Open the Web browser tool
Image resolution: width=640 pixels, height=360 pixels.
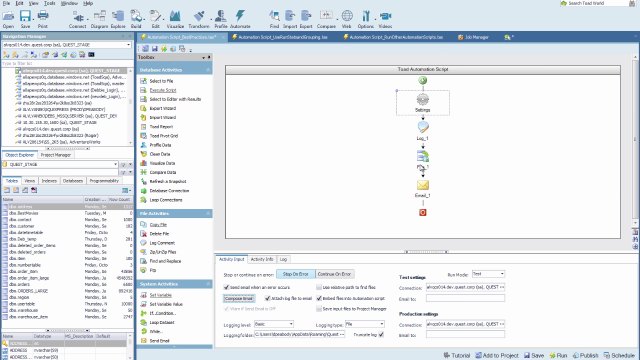coord(347,19)
